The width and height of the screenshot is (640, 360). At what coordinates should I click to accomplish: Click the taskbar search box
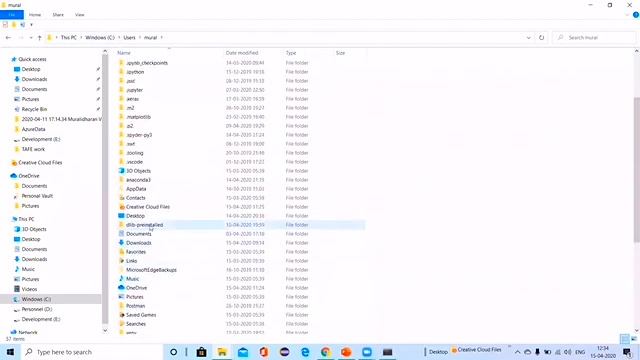coord(92,352)
